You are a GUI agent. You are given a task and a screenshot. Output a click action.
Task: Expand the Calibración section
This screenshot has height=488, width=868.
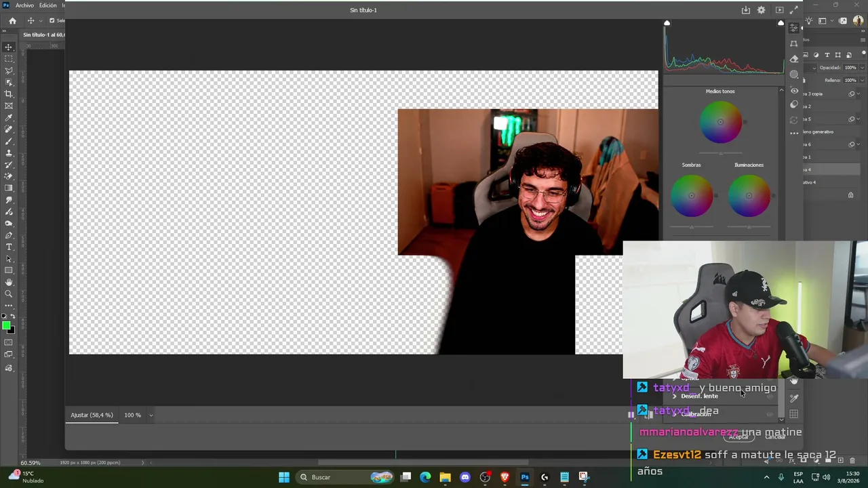pos(674,414)
